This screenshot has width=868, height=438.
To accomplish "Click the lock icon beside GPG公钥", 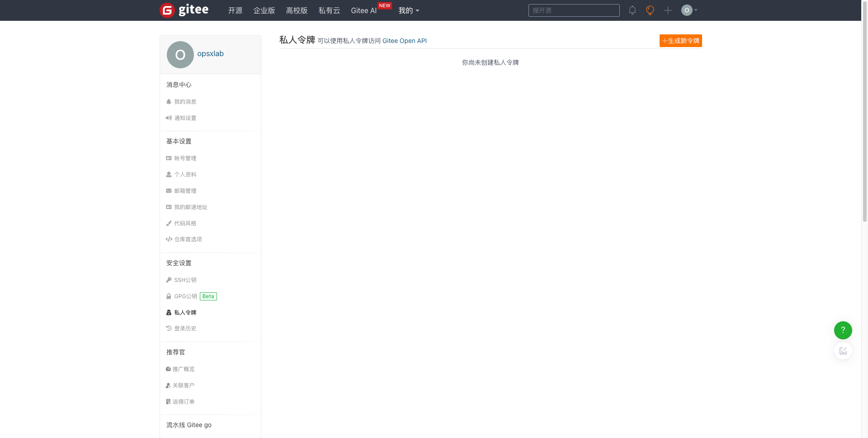I will coord(169,296).
